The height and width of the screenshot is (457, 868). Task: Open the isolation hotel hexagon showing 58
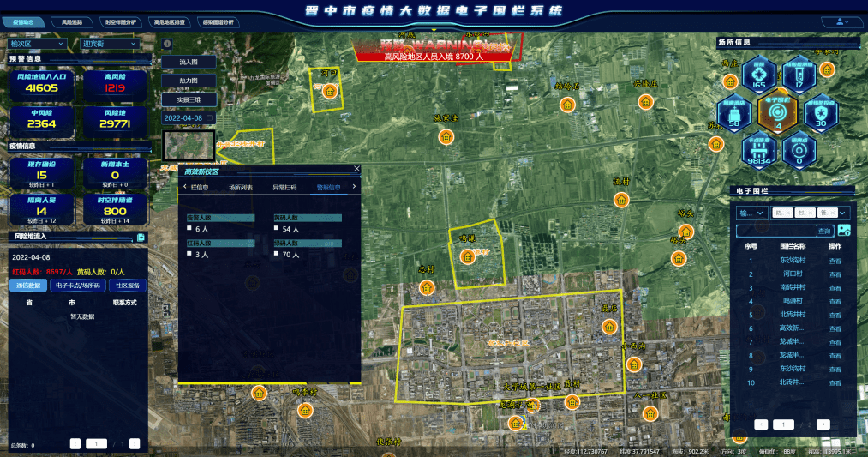735,111
